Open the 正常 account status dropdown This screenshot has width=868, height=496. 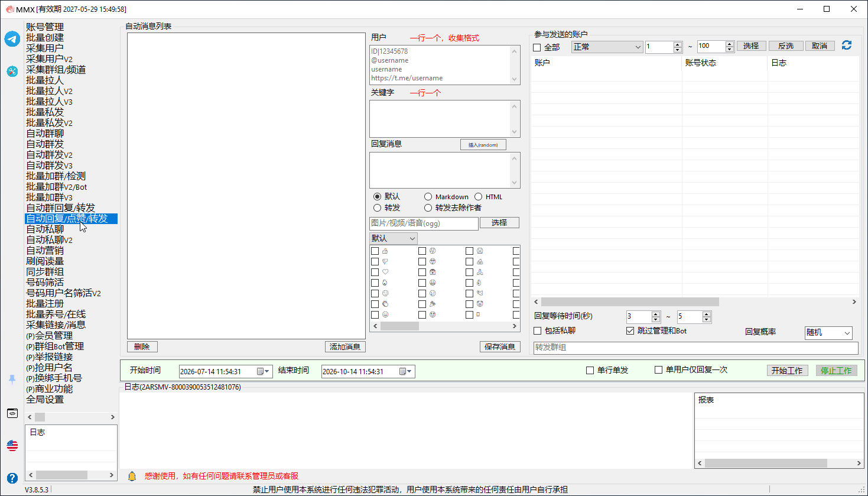(x=607, y=47)
